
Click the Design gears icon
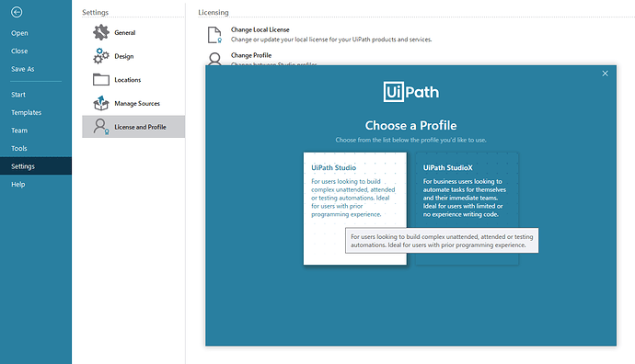[101, 56]
